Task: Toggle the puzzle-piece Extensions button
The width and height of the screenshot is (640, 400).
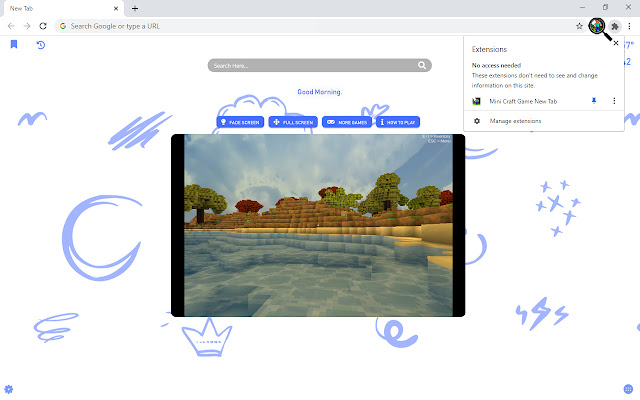Action: coord(614,27)
